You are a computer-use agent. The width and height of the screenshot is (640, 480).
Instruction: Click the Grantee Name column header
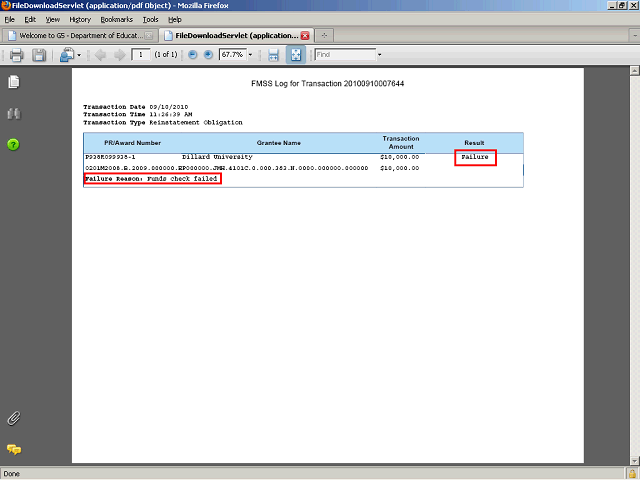click(x=279, y=143)
